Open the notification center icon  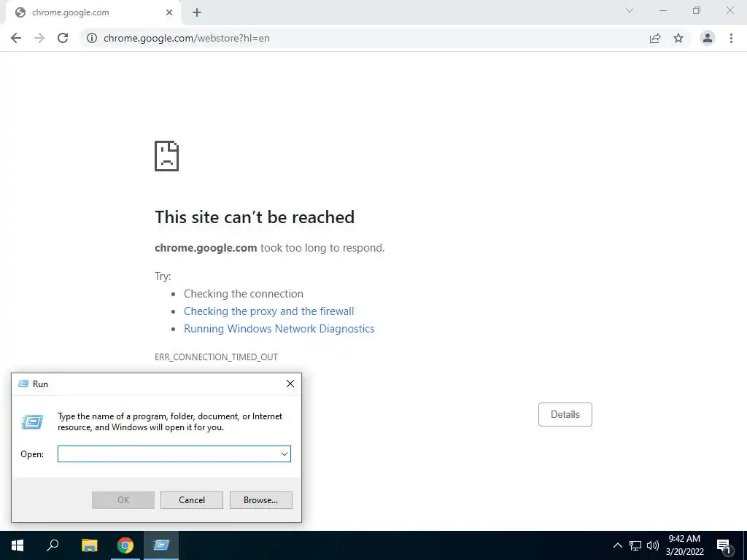[724, 545]
